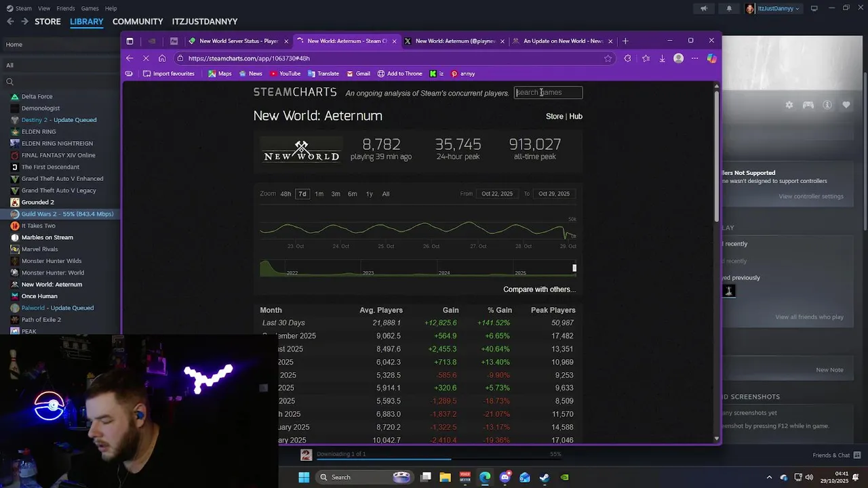Open Edge extensions puzzle icon
This screenshot has width=868, height=488.
[627, 58]
